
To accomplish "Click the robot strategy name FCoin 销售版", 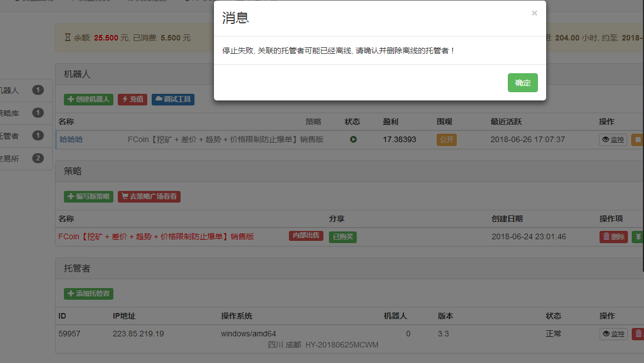I will 226,139.
